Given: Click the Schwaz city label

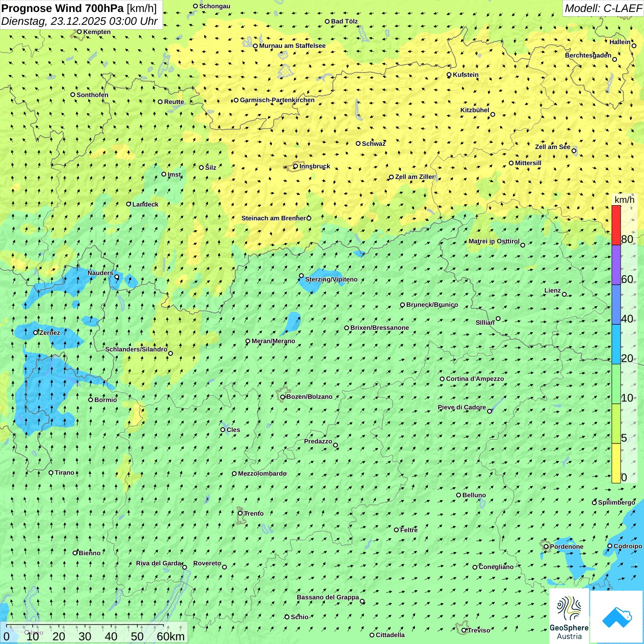Looking at the screenshot, I should (374, 144).
